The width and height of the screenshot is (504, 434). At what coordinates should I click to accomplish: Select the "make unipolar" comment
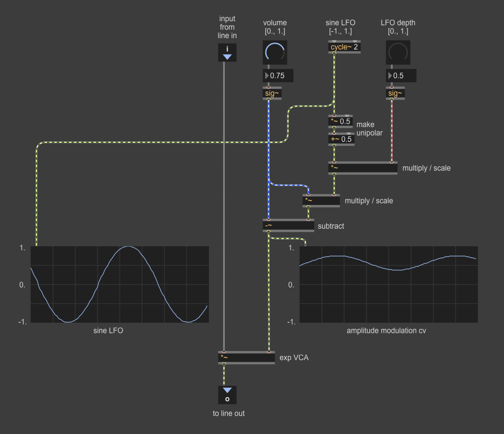[369, 129]
